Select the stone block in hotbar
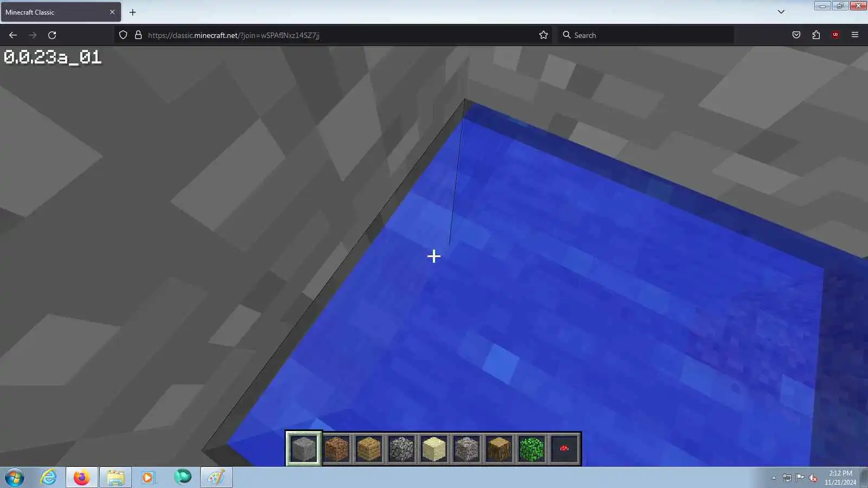Screen dimensions: 868x488 pyautogui.click(x=303, y=449)
